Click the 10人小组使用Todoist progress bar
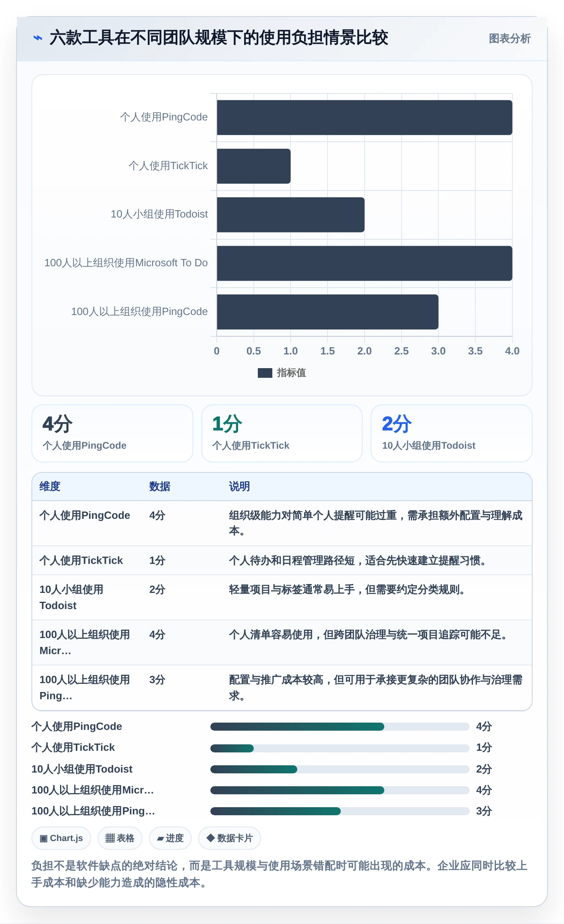The width and height of the screenshot is (564, 924). [340, 769]
